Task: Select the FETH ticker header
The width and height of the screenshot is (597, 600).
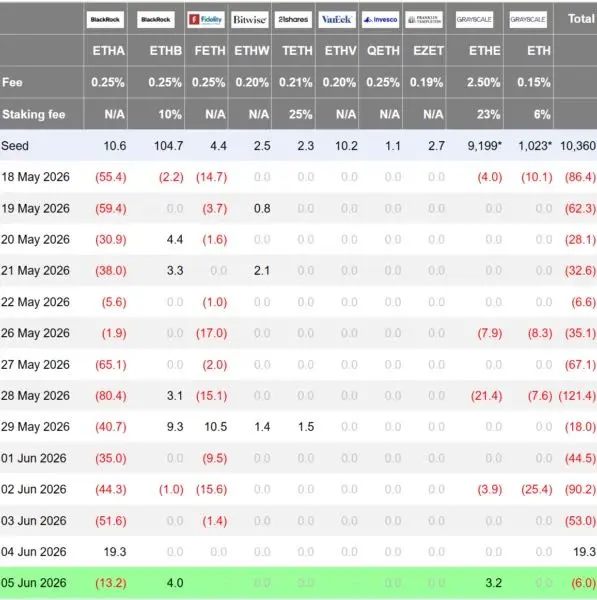Action: [x=210, y=51]
